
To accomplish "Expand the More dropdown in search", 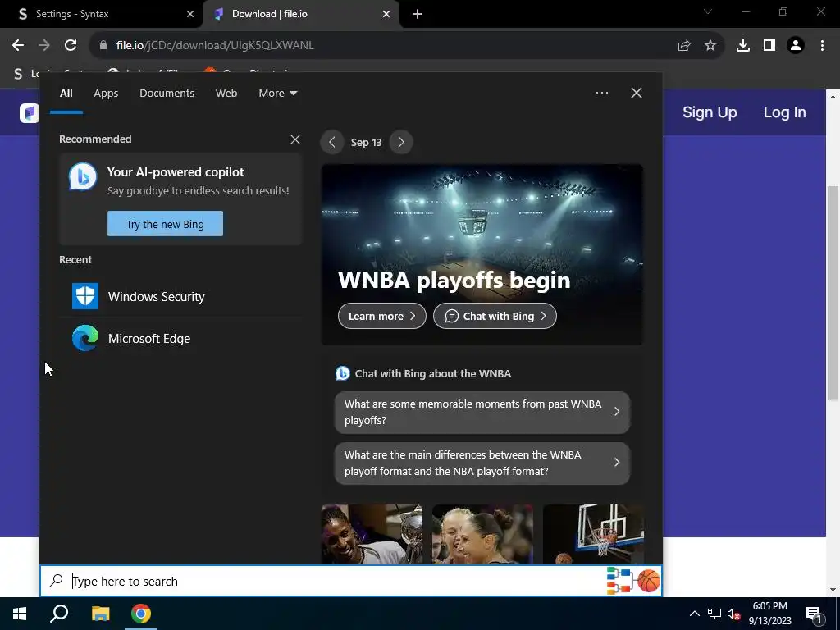I will point(277,94).
